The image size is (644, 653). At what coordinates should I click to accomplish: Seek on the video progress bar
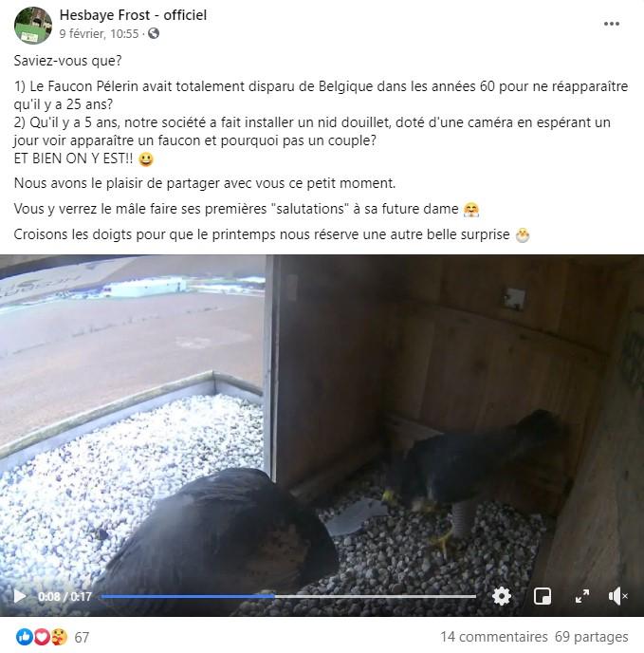pos(288,596)
